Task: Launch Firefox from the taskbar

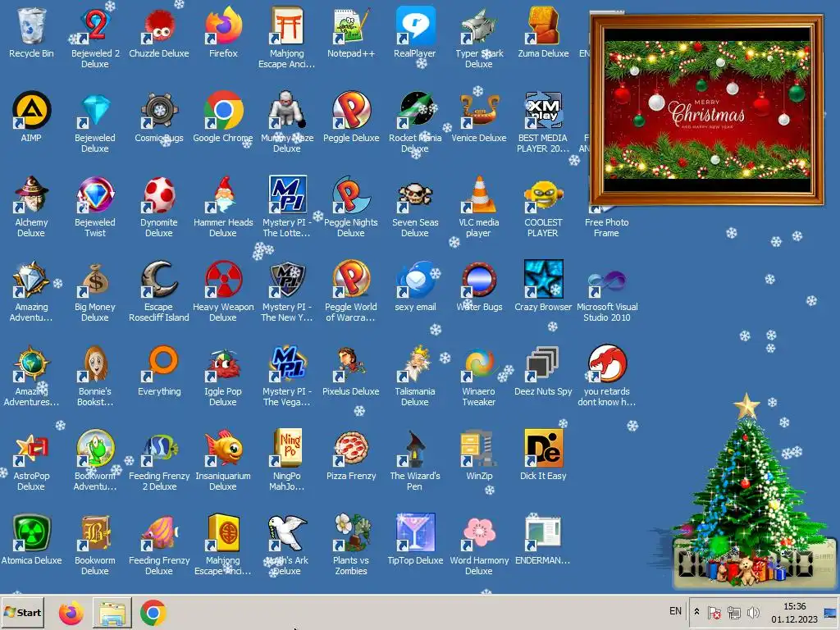Action: (71, 613)
